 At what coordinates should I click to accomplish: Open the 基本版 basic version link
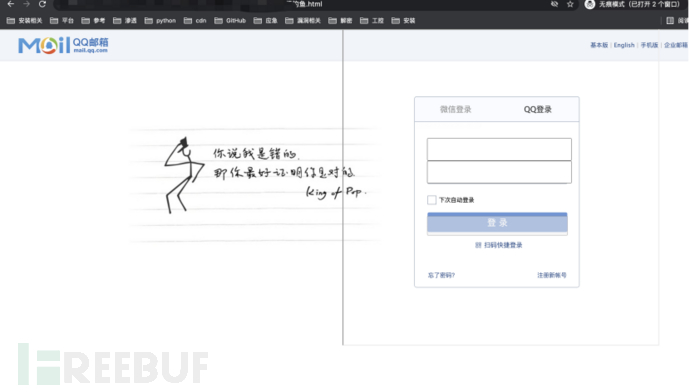pyautogui.click(x=599, y=45)
